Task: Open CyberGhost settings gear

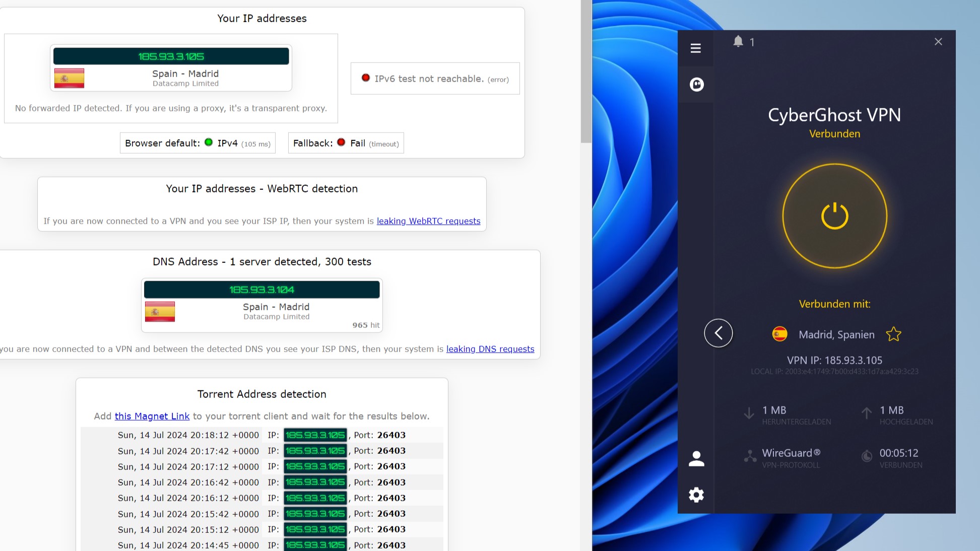Action: pos(696,495)
